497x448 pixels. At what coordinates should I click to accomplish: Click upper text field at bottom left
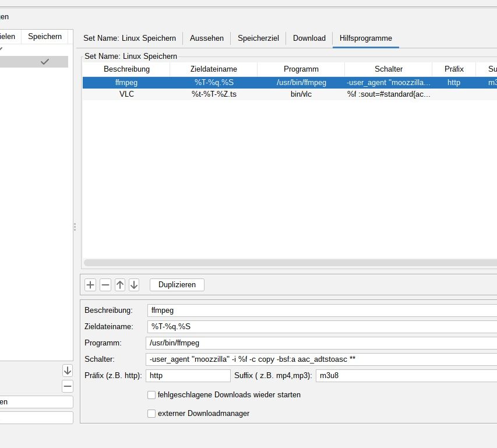[x=37, y=402]
